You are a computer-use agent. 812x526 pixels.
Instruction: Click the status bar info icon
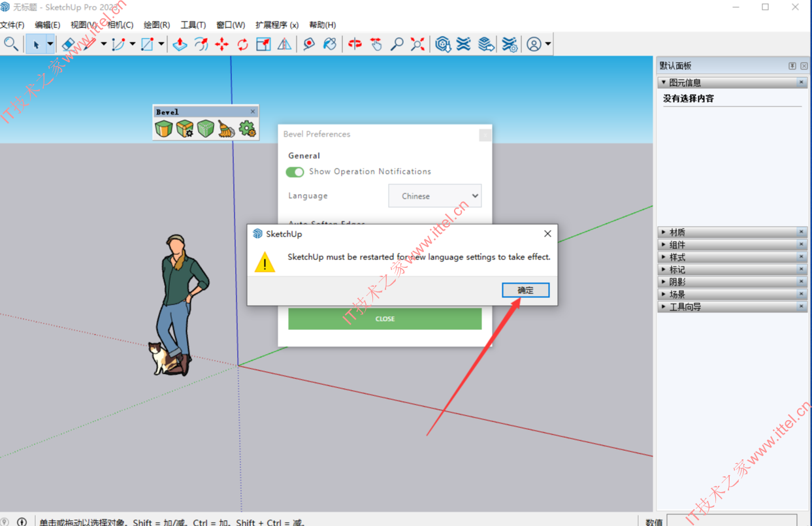[x=22, y=521]
